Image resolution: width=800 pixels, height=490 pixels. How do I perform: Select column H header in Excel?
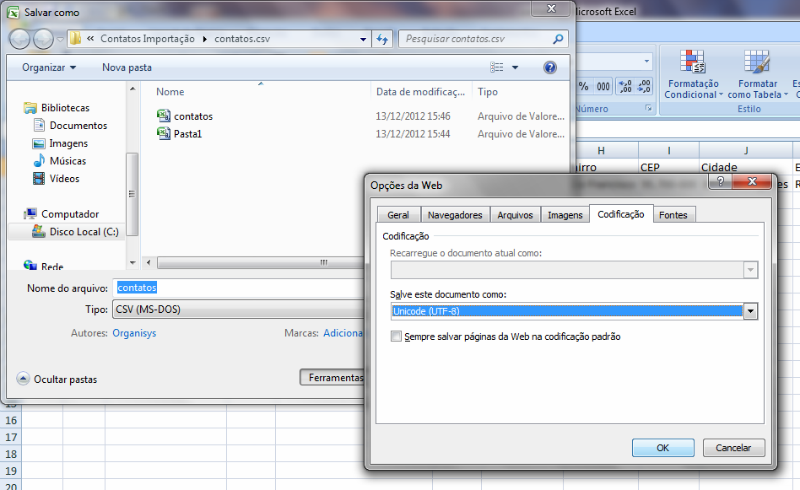601,151
